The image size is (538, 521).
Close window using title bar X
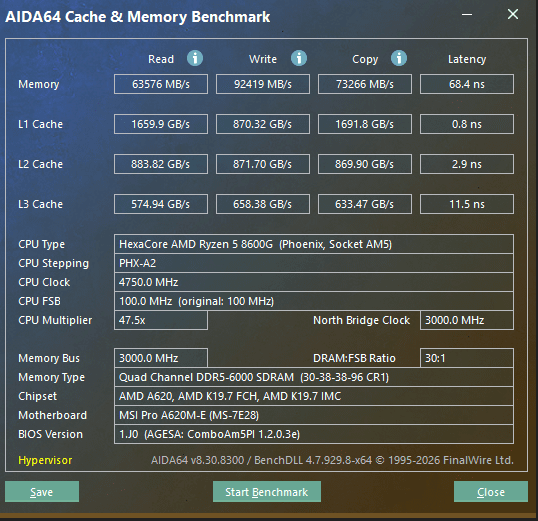[513, 14]
